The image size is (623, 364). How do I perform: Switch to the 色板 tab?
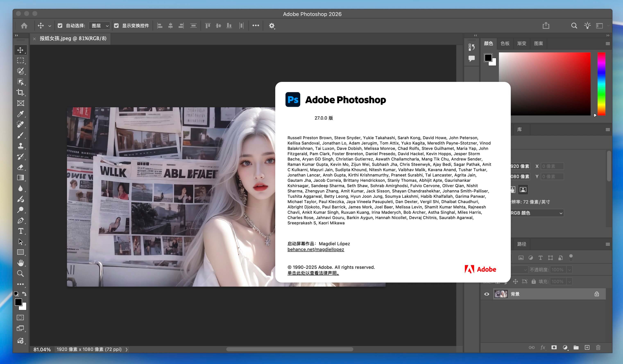[505, 43]
